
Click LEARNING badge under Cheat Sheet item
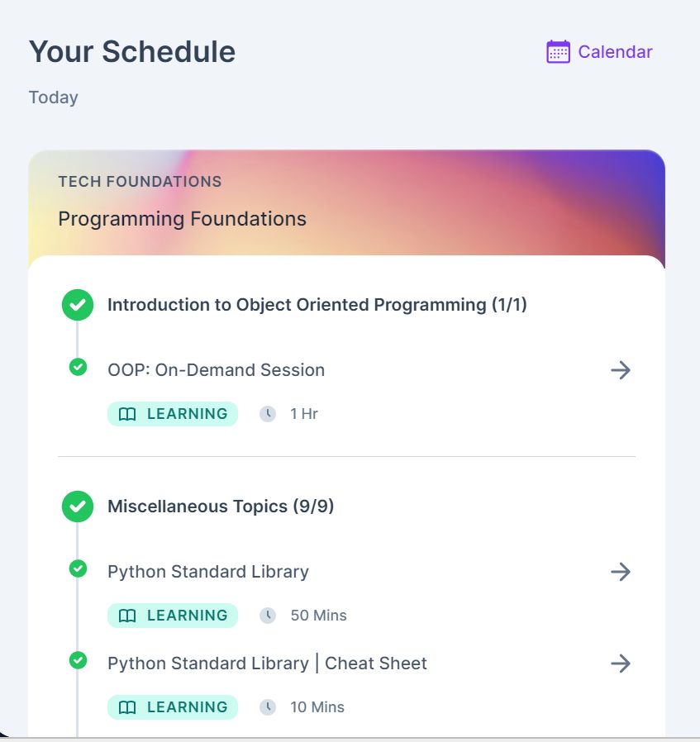coord(173,707)
